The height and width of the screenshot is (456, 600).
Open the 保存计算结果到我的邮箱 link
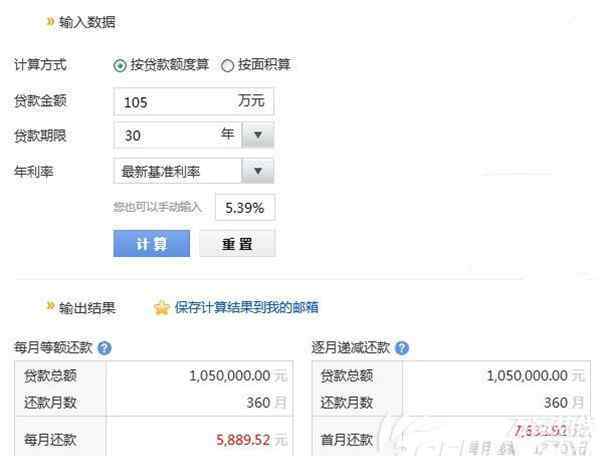[x=246, y=308]
